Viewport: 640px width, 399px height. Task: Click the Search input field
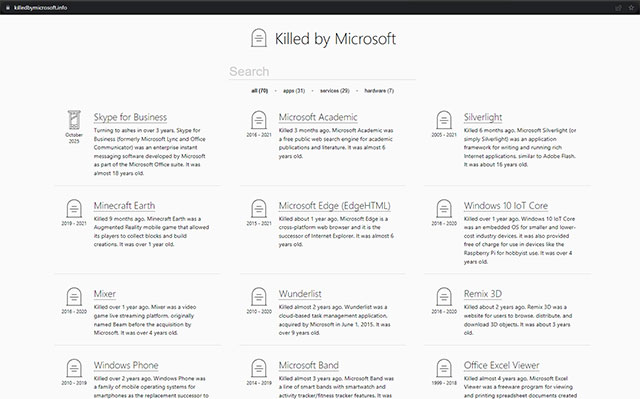pos(322,71)
